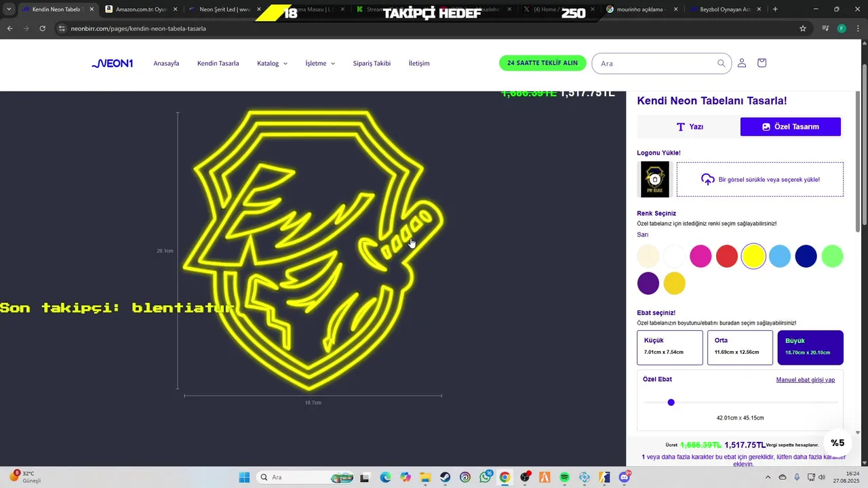
Task: Switch to the Özel Tasarım tab
Action: (791, 127)
